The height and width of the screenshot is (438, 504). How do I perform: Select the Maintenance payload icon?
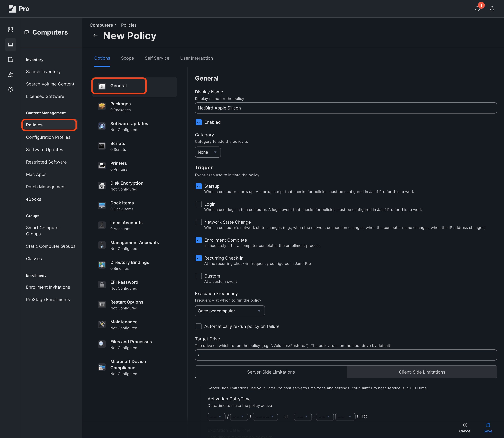(102, 324)
